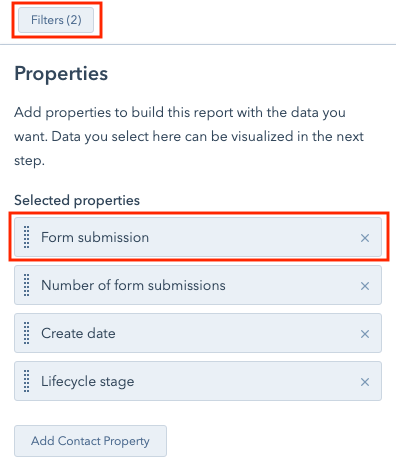396x466 pixels.
Task: Click the Lifecycle stage drag handle
Action: point(26,381)
